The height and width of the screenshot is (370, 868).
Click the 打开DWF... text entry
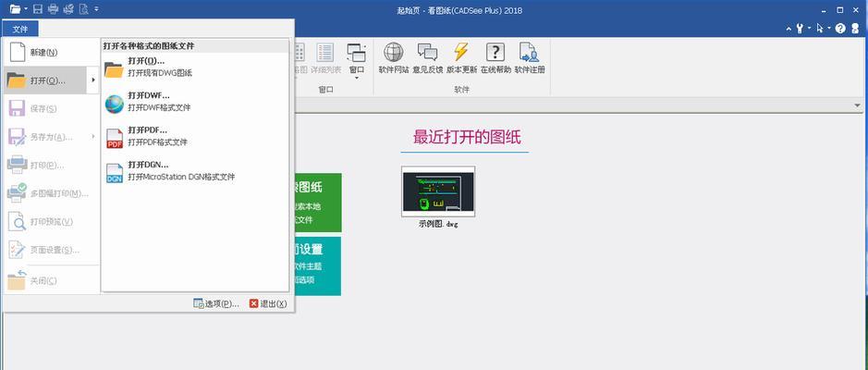pos(148,95)
